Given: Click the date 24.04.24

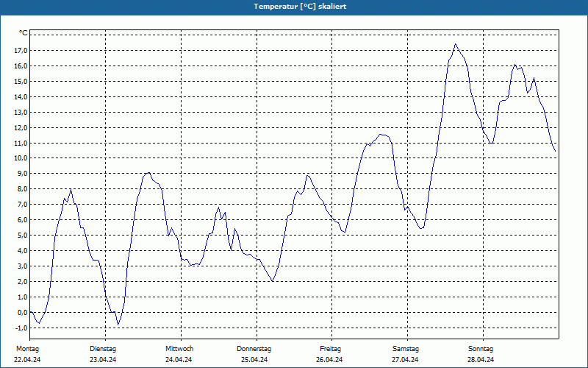Looking at the screenshot, I should [x=179, y=360].
